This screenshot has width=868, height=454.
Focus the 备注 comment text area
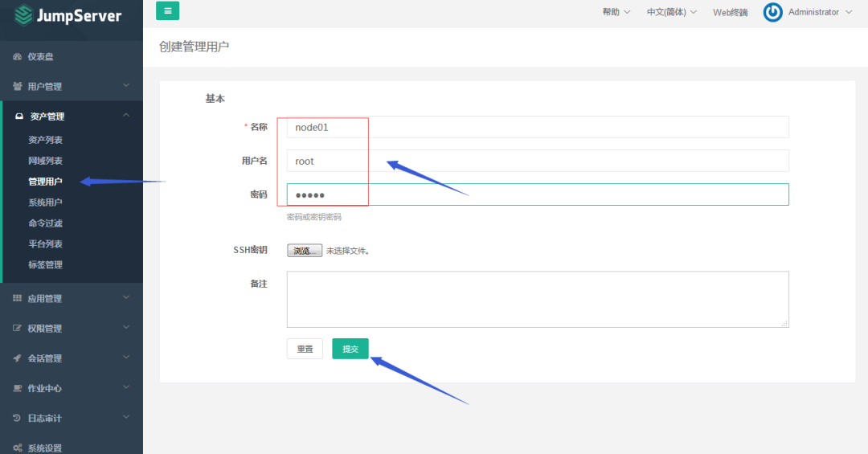(538, 299)
